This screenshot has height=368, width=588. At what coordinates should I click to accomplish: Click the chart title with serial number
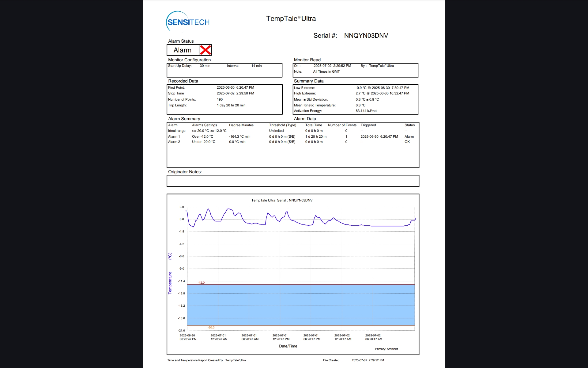(x=282, y=200)
